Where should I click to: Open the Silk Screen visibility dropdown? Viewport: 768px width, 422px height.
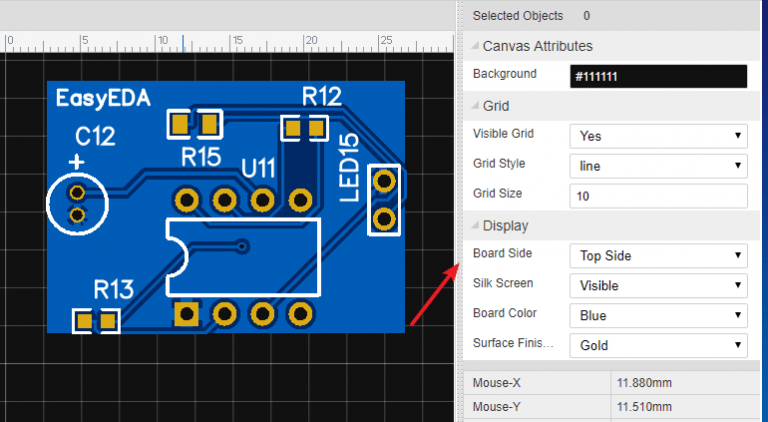[657, 286]
